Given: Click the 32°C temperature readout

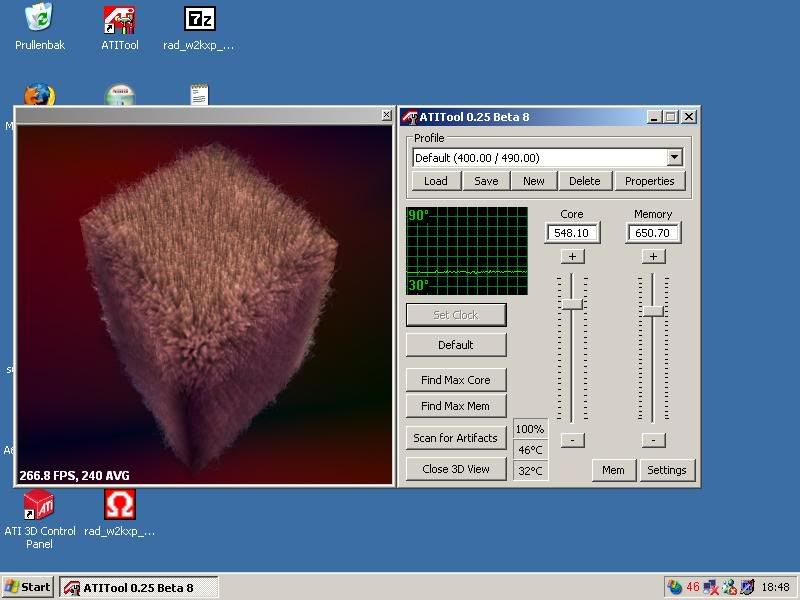Looking at the screenshot, I should tap(530, 470).
